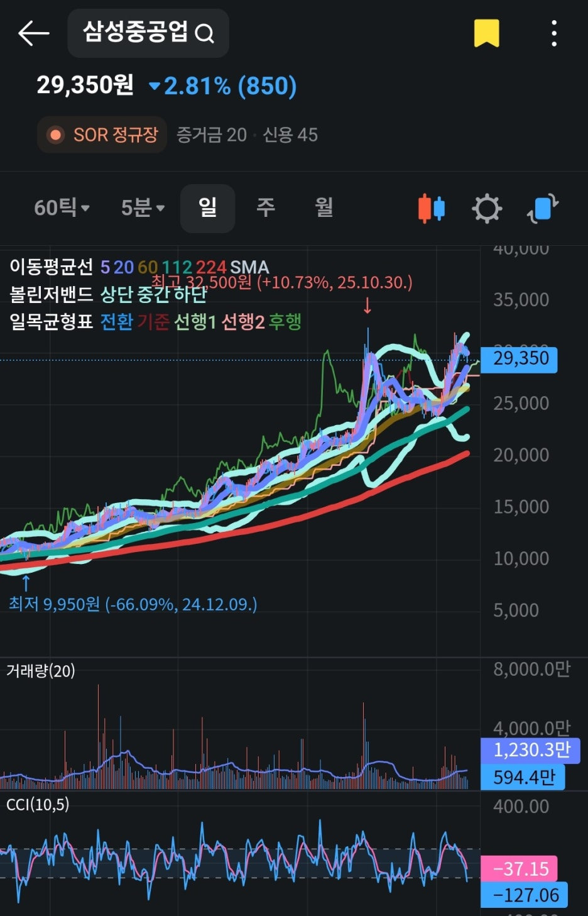Switch to the 월 monthly chart tab
The width and height of the screenshot is (588, 916).
[x=324, y=207]
